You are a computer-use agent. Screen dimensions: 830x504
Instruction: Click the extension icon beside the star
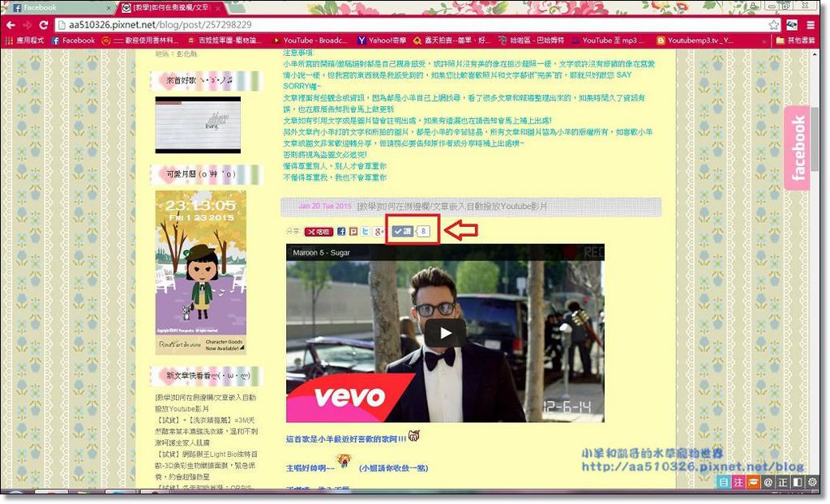coord(792,25)
